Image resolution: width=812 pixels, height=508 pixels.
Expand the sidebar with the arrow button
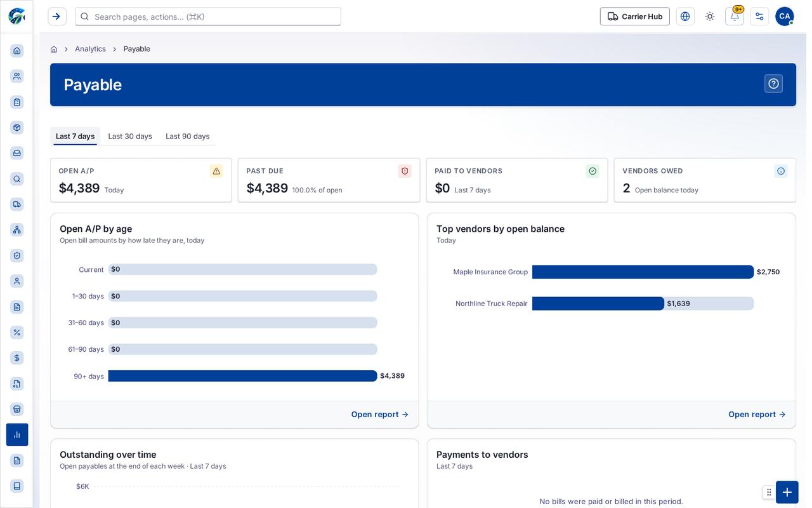coord(57,17)
